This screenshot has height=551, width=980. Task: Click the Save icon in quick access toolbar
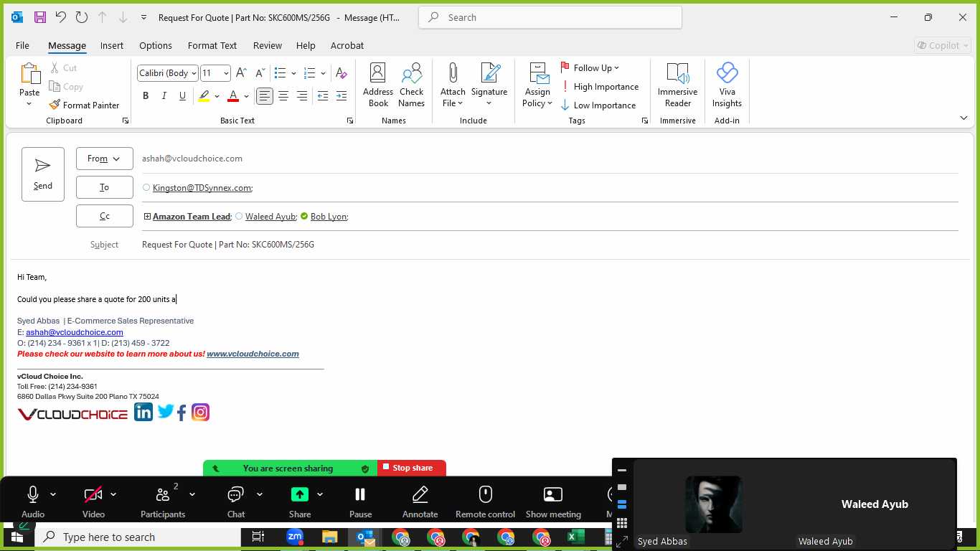39,17
